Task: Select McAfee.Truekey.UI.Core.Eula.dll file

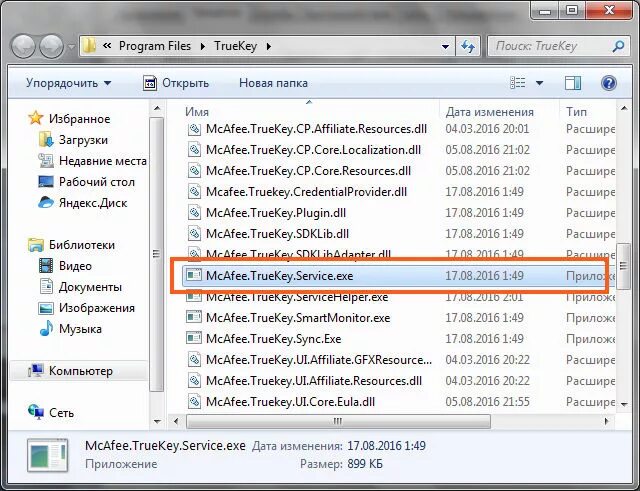Action: click(290, 402)
